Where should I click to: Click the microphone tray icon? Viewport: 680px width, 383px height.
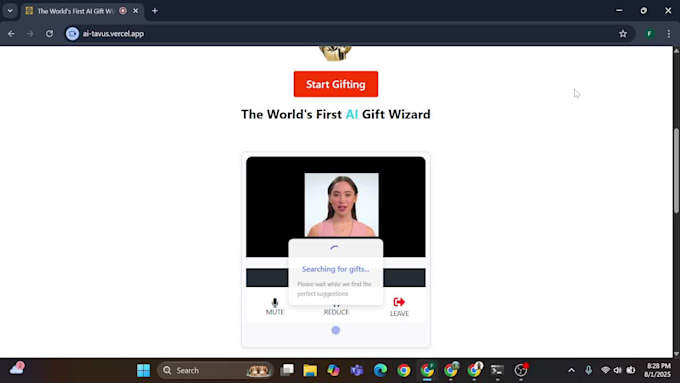click(588, 370)
